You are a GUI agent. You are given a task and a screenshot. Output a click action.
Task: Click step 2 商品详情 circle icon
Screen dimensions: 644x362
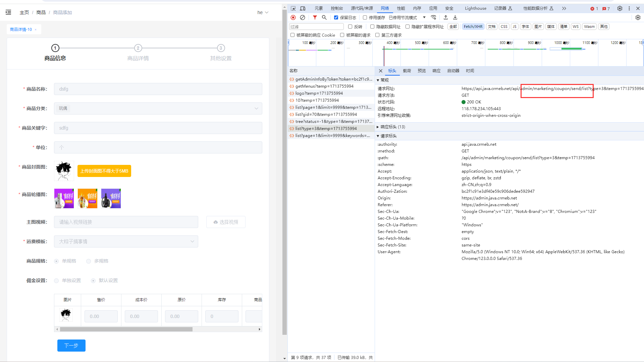click(x=138, y=48)
